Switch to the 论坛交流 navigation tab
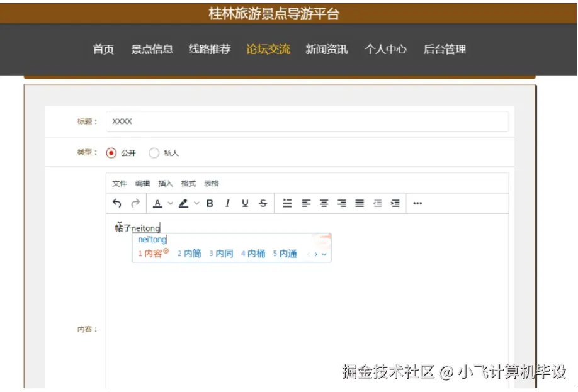578x392 pixels. pyautogui.click(x=268, y=50)
